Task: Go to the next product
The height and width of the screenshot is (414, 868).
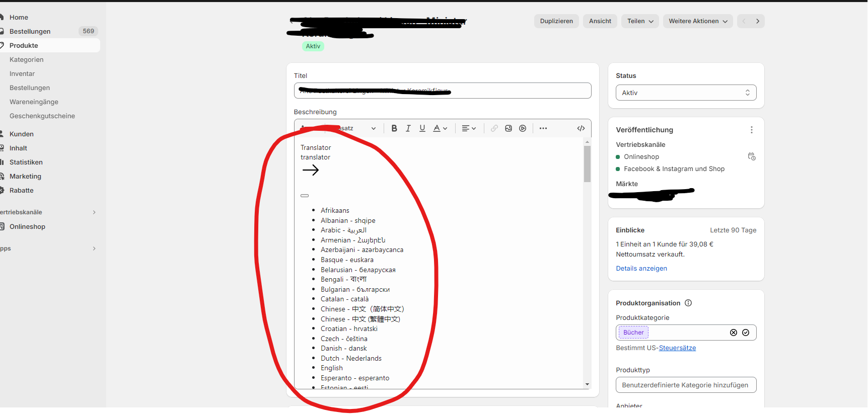Action: pyautogui.click(x=758, y=21)
